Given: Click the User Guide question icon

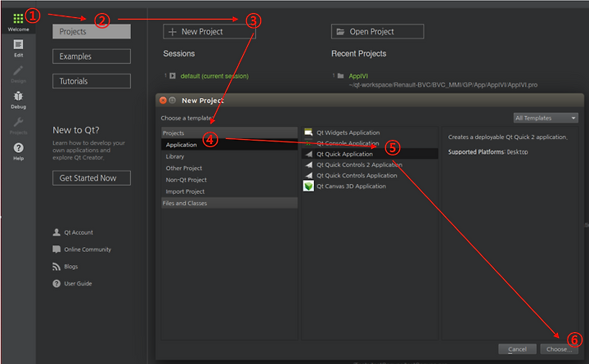Looking at the screenshot, I should point(56,284).
